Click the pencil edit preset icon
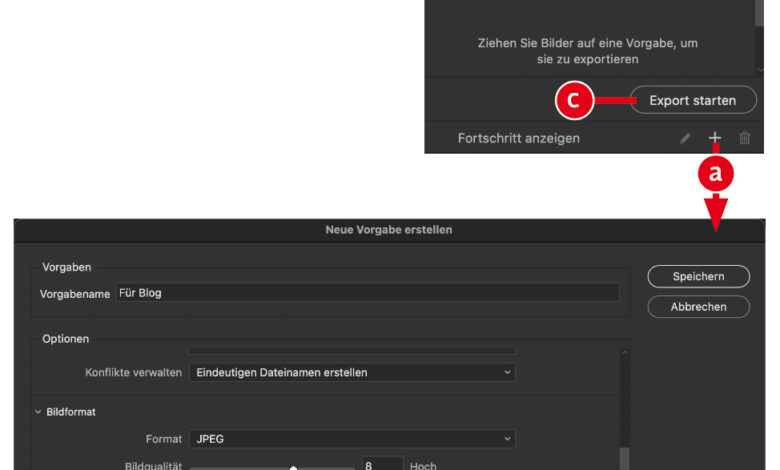The height and width of the screenshot is (470, 780). point(685,138)
